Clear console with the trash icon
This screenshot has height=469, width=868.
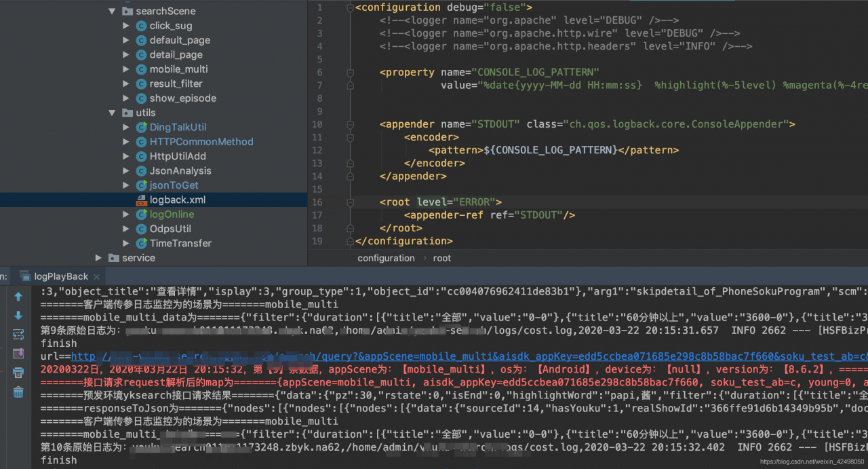click(x=18, y=392)
